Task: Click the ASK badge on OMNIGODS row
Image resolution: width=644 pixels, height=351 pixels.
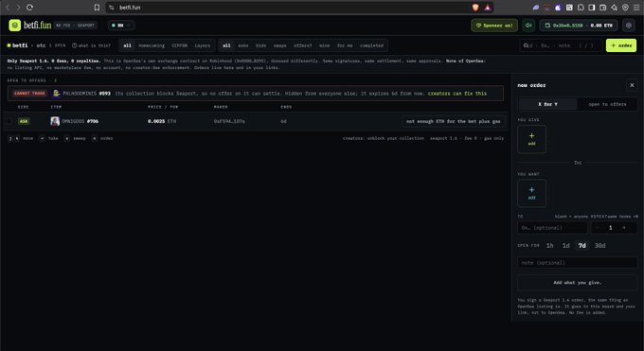Action: tap(24, 121)
